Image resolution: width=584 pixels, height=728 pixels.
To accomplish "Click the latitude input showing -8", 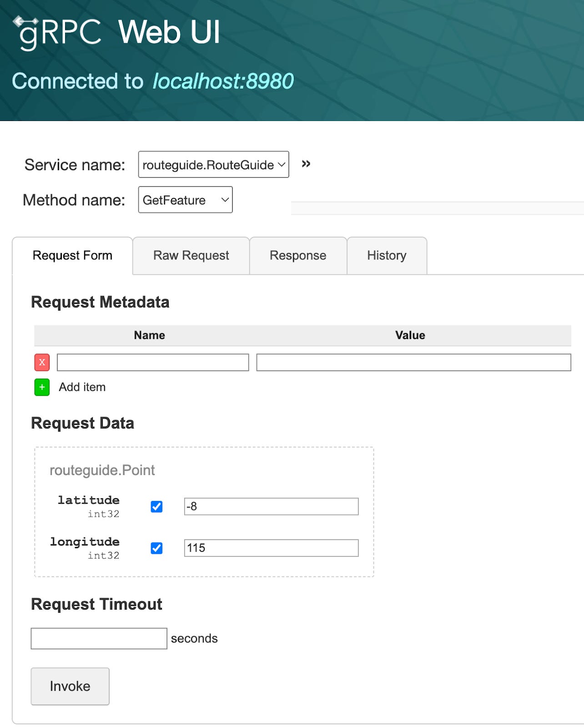I will [271, 506].
